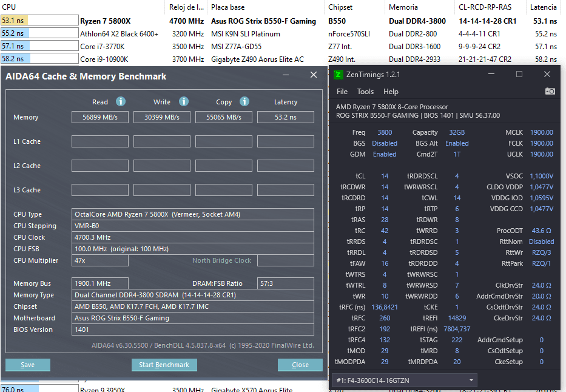Viewport: 566px width, 392px height.
Task: Click the Latencia column header
Action: 544,7
